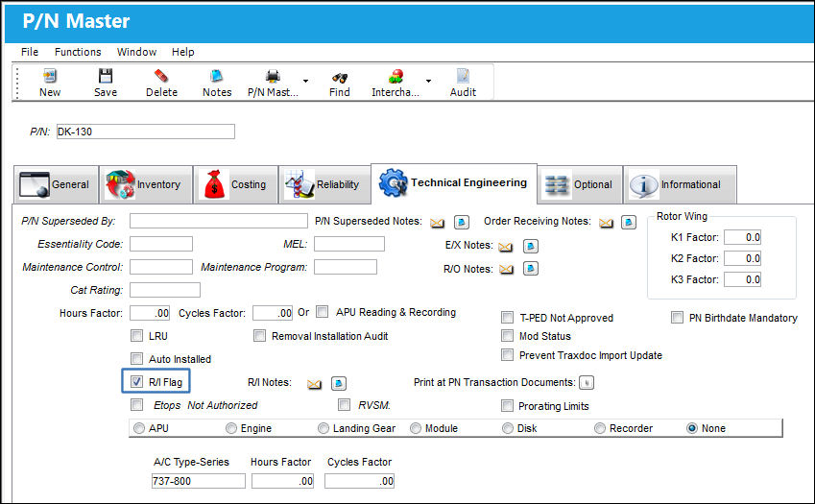Click the New toolbar icon
Image resolution: width=815 pixels, height=504 pixels.
50,77
